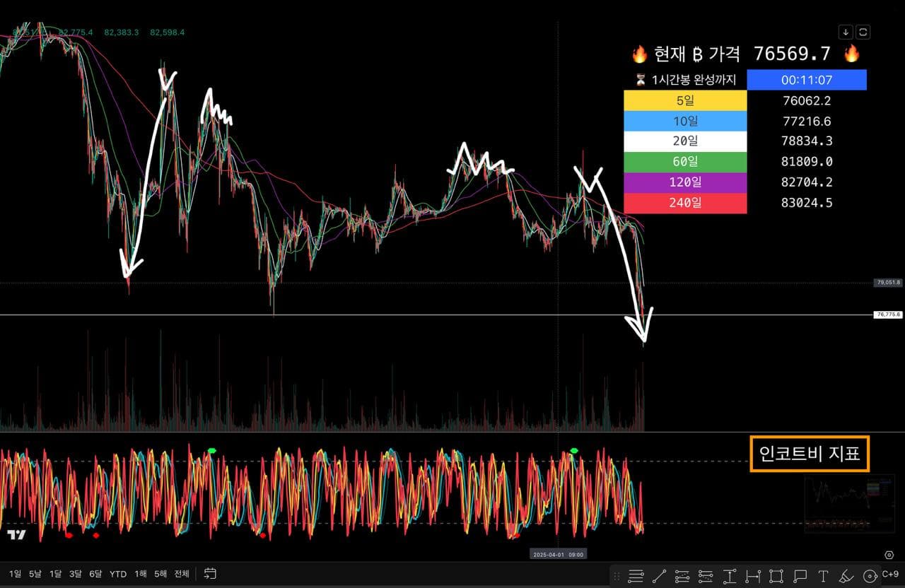This screenshot has height=588, width=905.
Task: Select the 6달 time range
Action: pyautogui.click(x=95, y=574)
